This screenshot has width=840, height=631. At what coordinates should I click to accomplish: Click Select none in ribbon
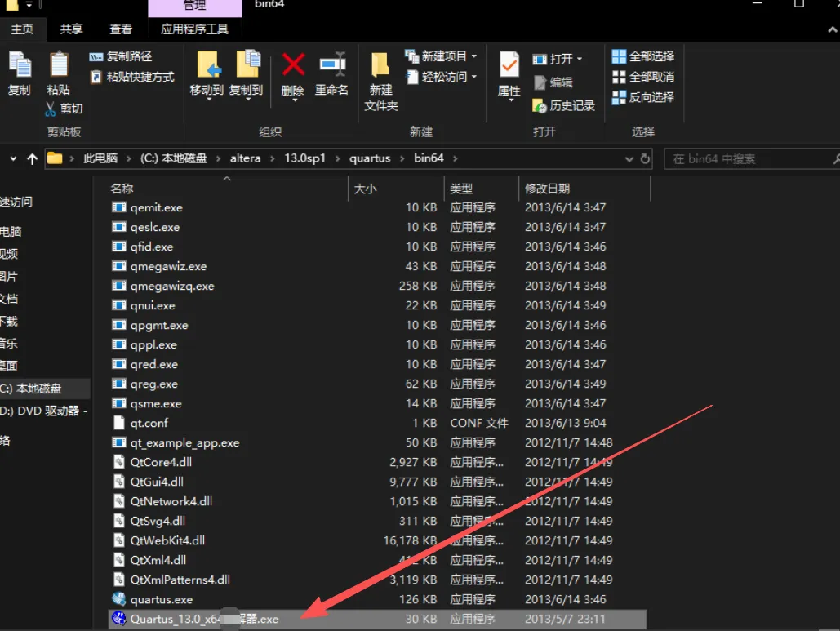click(x=643, y=77)
